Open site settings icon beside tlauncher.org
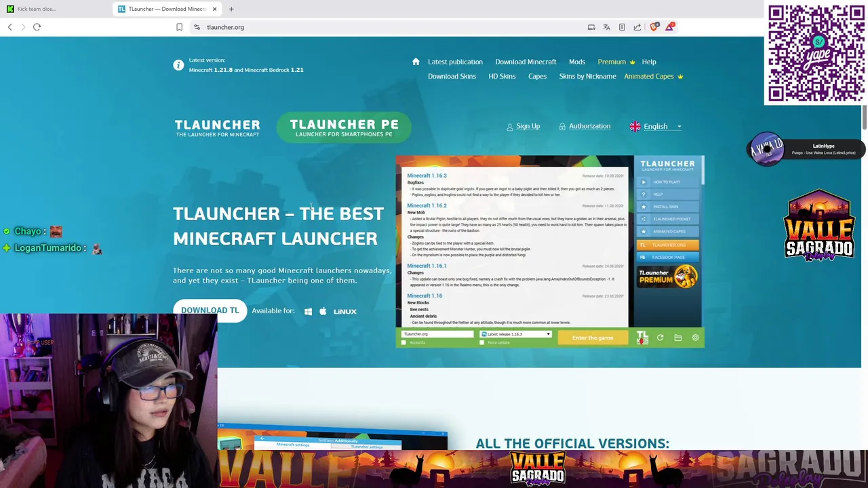Screen dimensions: 868x488 pos(197,27)
